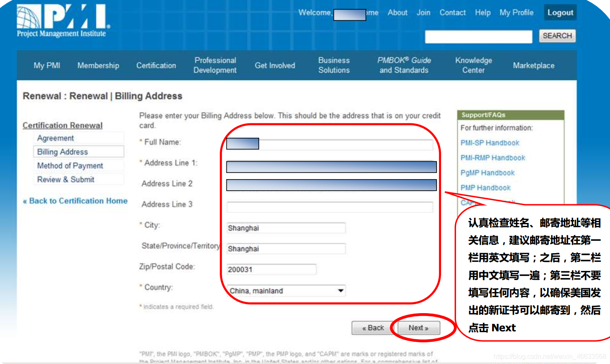Click Back to Certification Home link
This screenshot has height=364, width=610.
point(75,201)
